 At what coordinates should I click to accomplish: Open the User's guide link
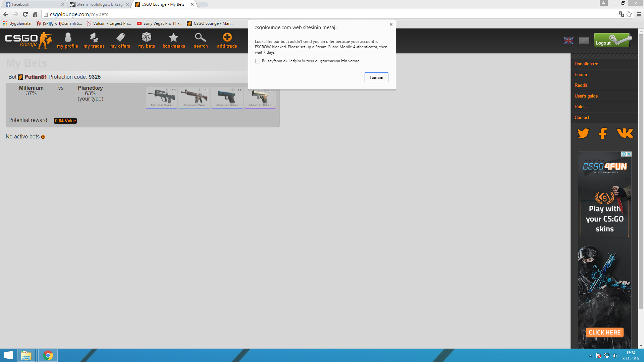[586, 96]
